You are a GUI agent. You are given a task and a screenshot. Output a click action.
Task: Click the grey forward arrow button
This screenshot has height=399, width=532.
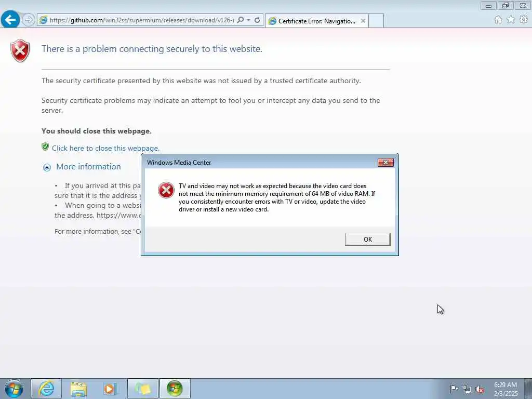click(29, 20)
